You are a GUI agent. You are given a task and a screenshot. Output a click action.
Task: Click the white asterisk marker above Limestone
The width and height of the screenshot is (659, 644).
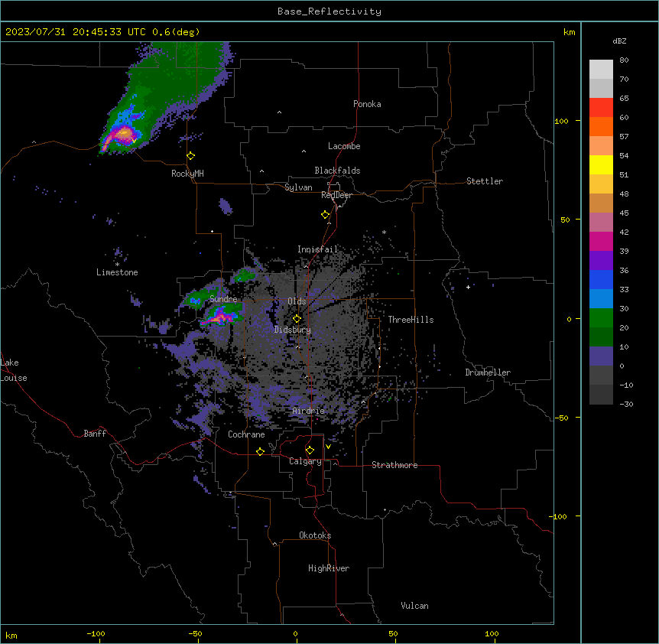coord(117,265)
